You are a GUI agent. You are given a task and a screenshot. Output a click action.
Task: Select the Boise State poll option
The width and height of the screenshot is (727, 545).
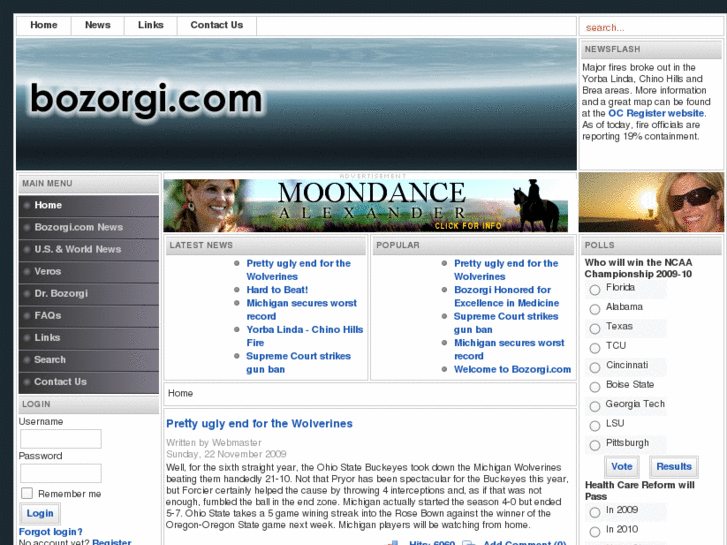pyautogui.click(x=595, y=387)
